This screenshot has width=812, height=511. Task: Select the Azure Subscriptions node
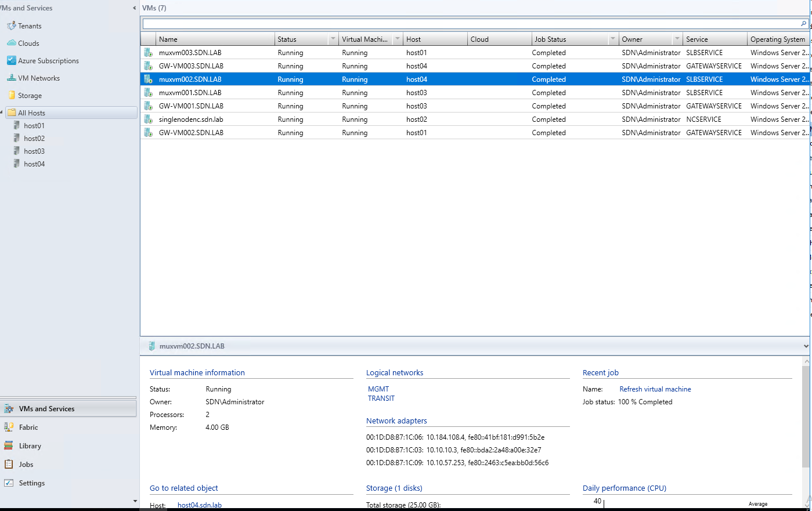48,60
